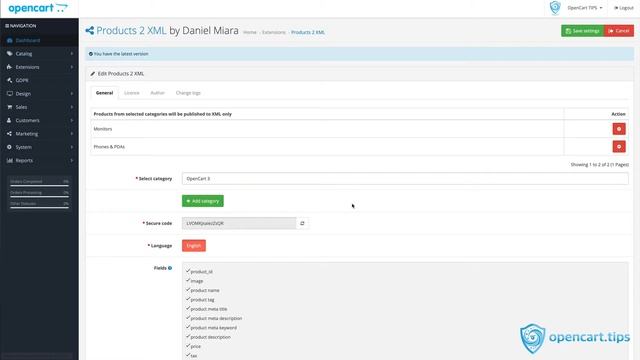Click the green Add category button

(x=203, y=201)
